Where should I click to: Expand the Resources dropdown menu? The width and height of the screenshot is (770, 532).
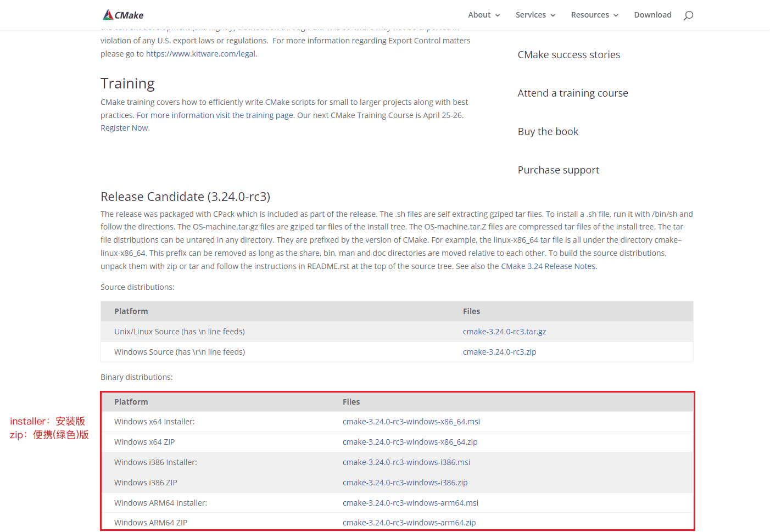tap(594, 15)
